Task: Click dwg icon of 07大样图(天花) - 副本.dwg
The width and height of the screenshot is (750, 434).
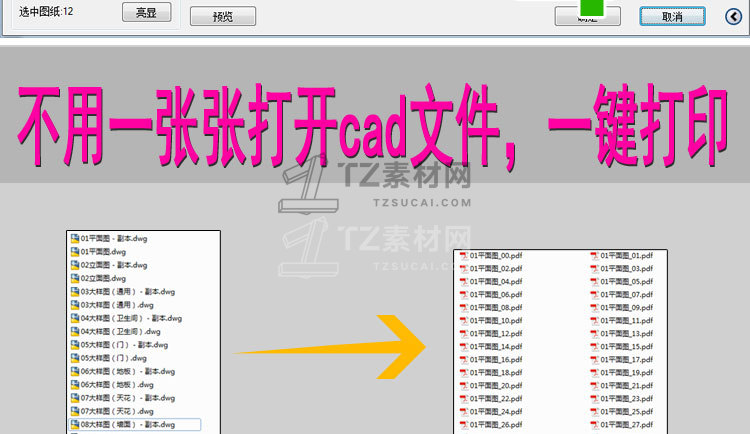Action: tap(75, 398)
